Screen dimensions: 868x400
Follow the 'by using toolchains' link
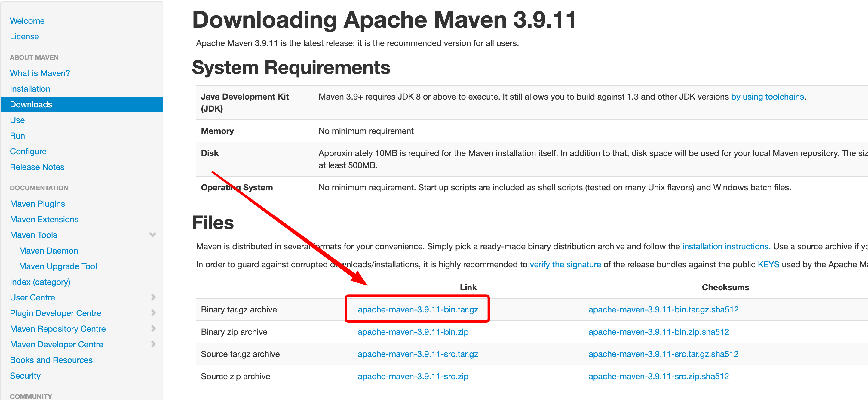point(767,97)
